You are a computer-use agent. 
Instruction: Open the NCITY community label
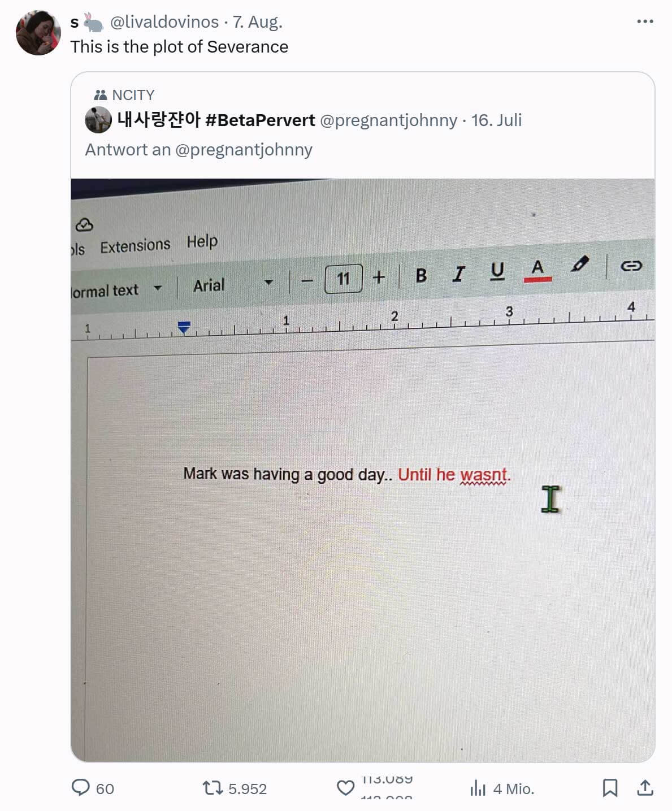[x=124, y=94]
